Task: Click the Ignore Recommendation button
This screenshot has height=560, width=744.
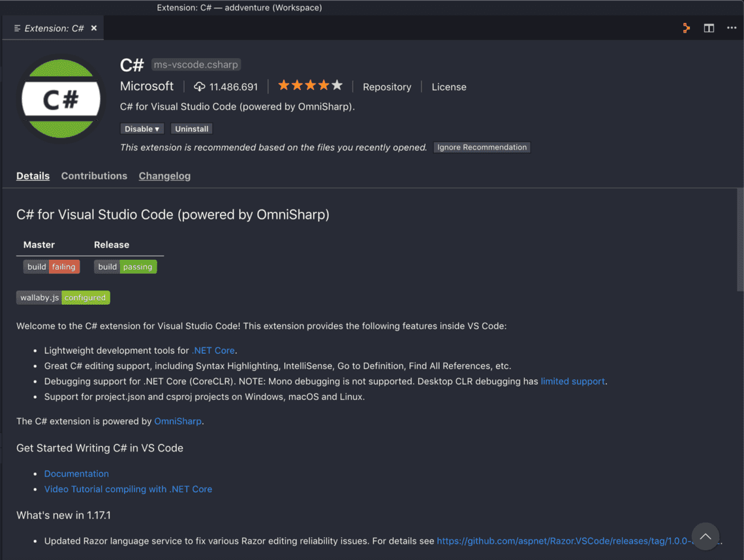Action: (x=482, y=148)
